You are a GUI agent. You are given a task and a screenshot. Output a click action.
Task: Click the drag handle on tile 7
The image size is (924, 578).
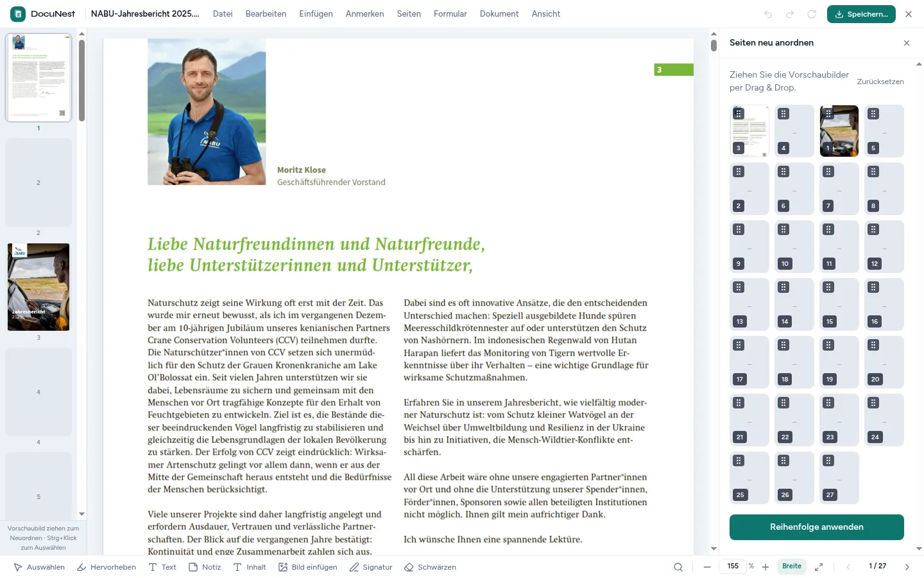click(828, 171)
